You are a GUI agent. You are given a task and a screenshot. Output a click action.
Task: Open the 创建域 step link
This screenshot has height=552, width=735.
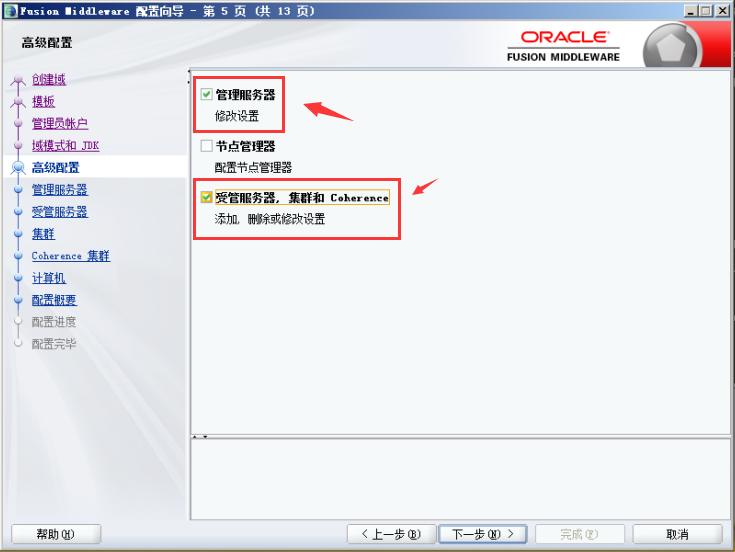coord(48,79)
